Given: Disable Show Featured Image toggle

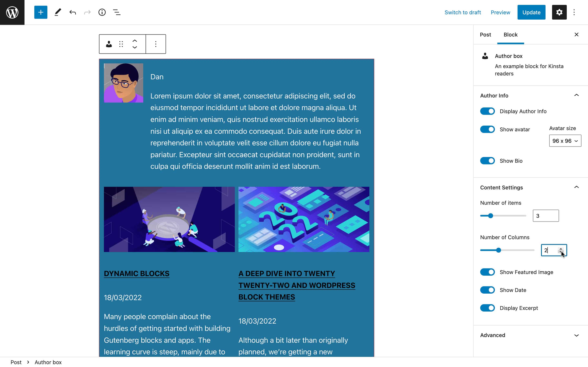Looking at the screenshot, I should [x=487, y=272].
